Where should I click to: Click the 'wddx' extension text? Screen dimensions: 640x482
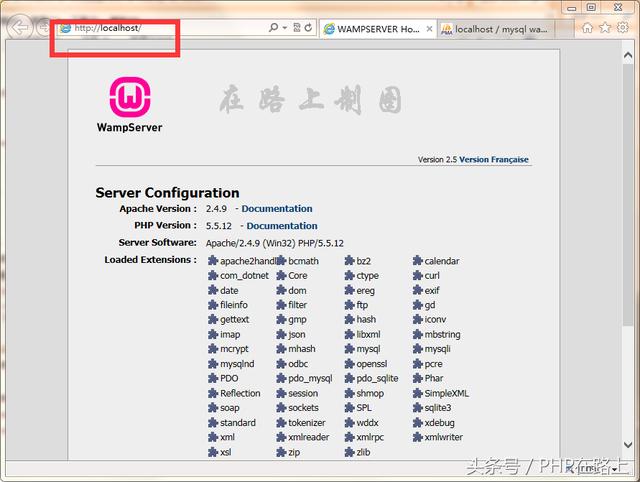point(367,422)
